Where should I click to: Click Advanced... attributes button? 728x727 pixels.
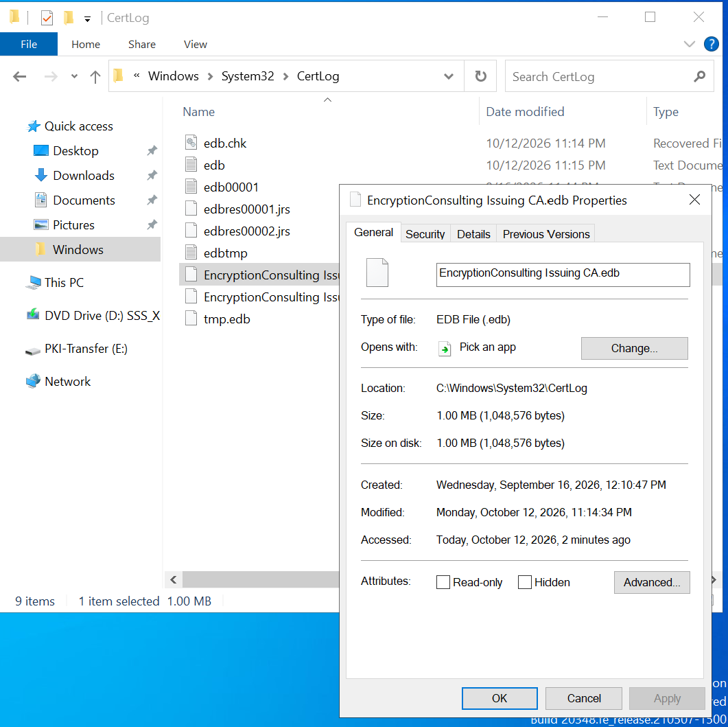tap(652, 582)
